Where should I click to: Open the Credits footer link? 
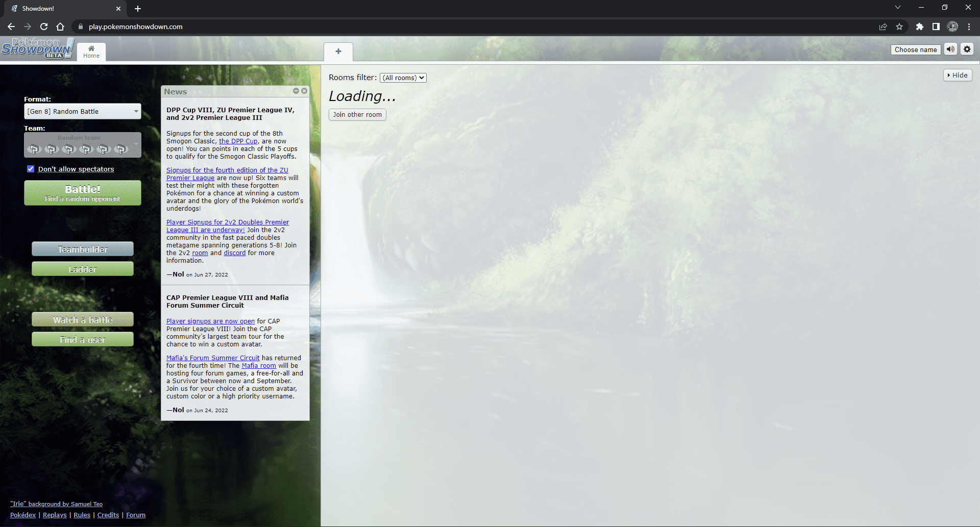click(108, 515)
